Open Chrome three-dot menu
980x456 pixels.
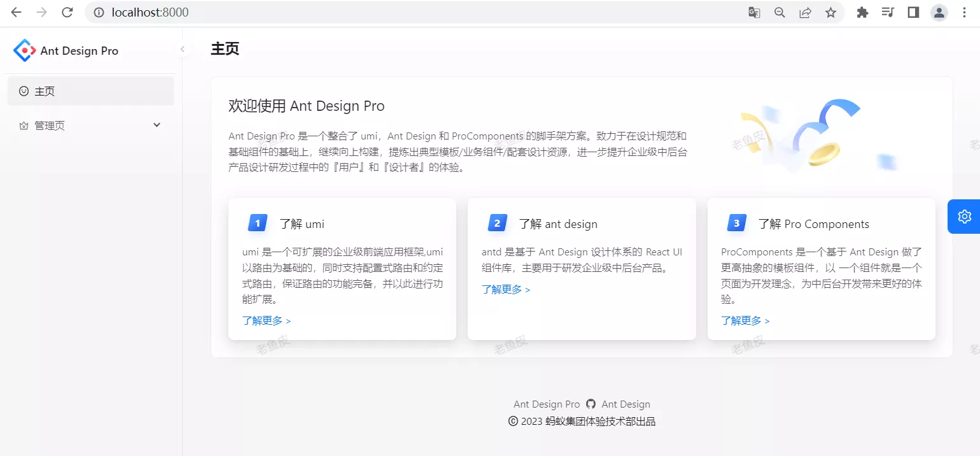(964, 12)
